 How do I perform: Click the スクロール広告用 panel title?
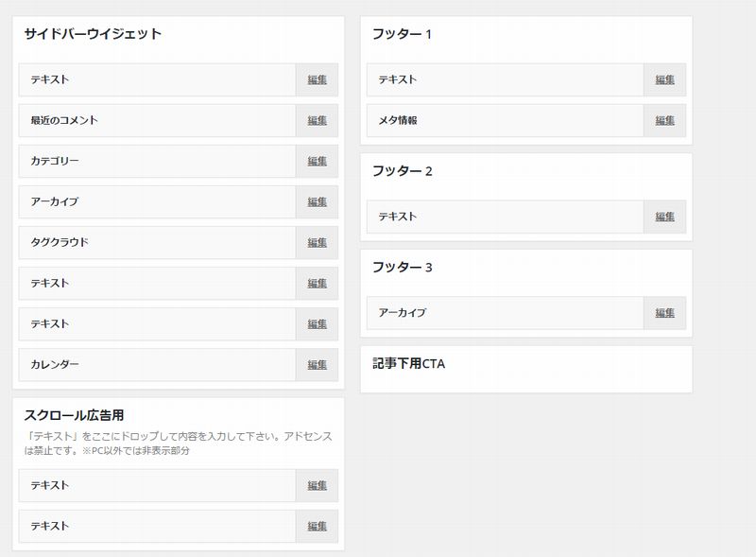click(74, 415)
